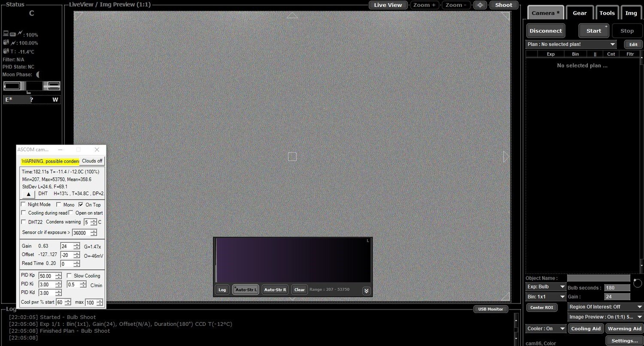Close the ASCOM camera window
This screenshot has width=644, height=346.
coord(97,150)
